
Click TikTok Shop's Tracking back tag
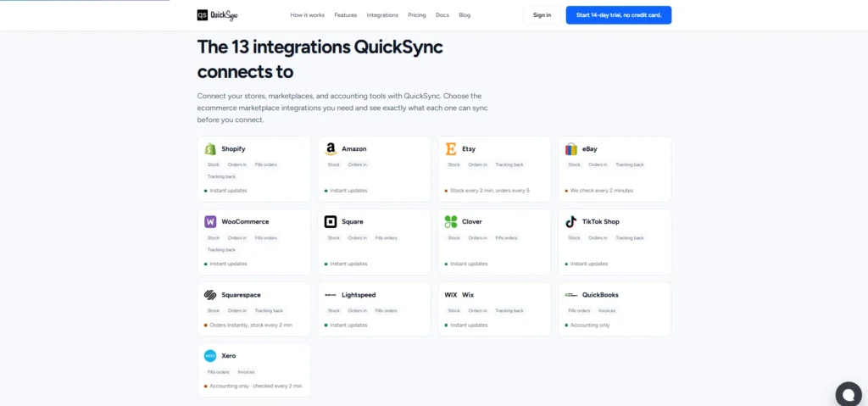pyautogui.click(x=630, y=237)
